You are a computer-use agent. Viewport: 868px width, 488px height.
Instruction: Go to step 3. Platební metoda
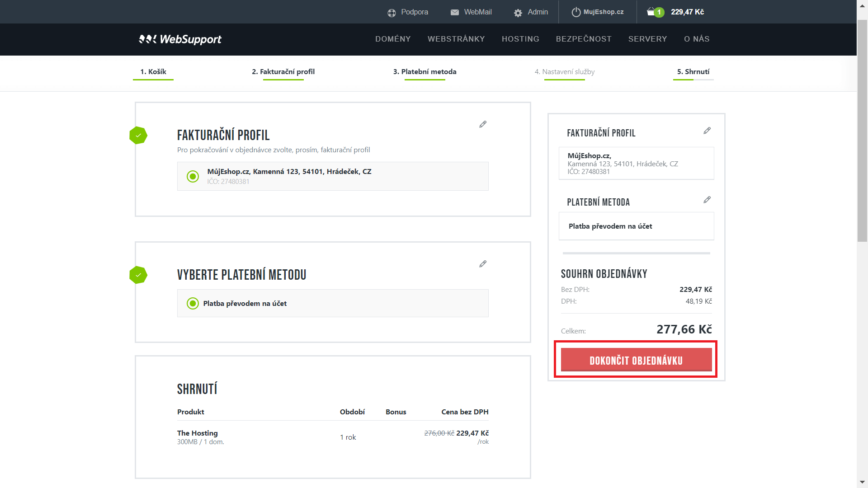pos(425,71)
